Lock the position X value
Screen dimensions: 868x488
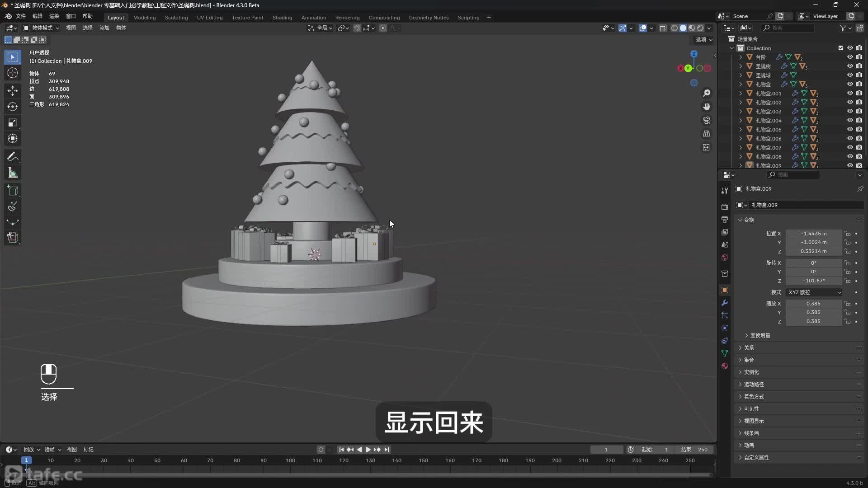(848, 234)
